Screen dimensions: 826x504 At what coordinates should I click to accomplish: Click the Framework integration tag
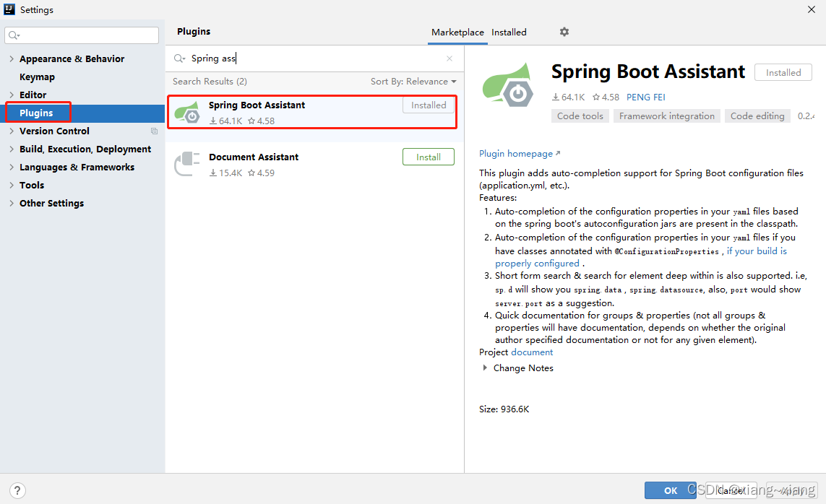tap(667, 116)
